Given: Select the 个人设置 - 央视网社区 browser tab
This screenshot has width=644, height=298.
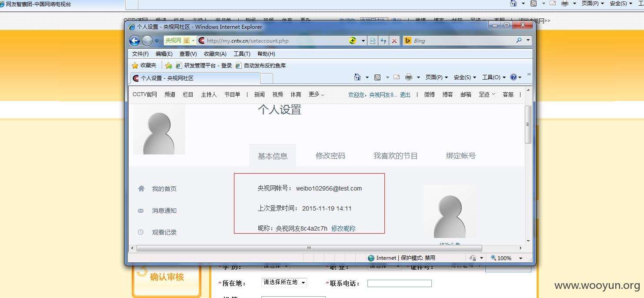Looking at the screenshot, I should 194,78.
